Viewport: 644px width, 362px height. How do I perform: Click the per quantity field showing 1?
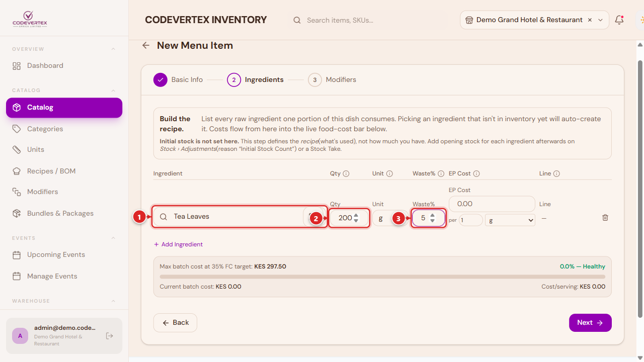[471, 220]
